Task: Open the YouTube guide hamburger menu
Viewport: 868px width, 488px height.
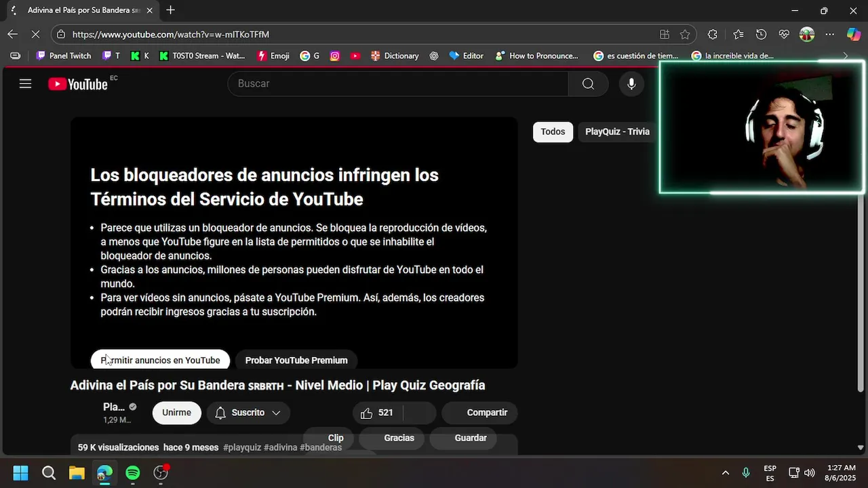Action: [x=25, y=83]
